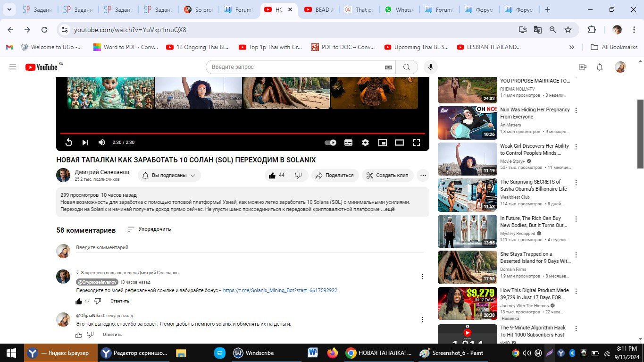Open options menu for the pinned comment

[x=422, y=277]
